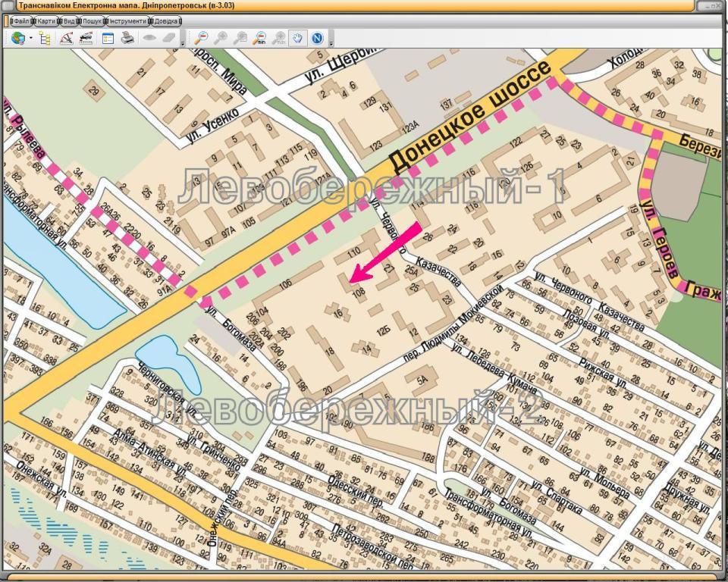Click the printer icon to print map
This screenshot has height=582, width=728.
[x=127, y=38]
